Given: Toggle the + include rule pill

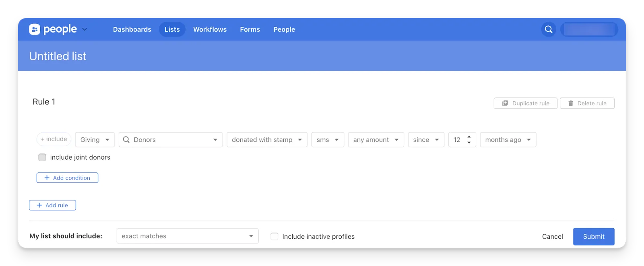Looking at the screenshot, I should pos(54,139).
